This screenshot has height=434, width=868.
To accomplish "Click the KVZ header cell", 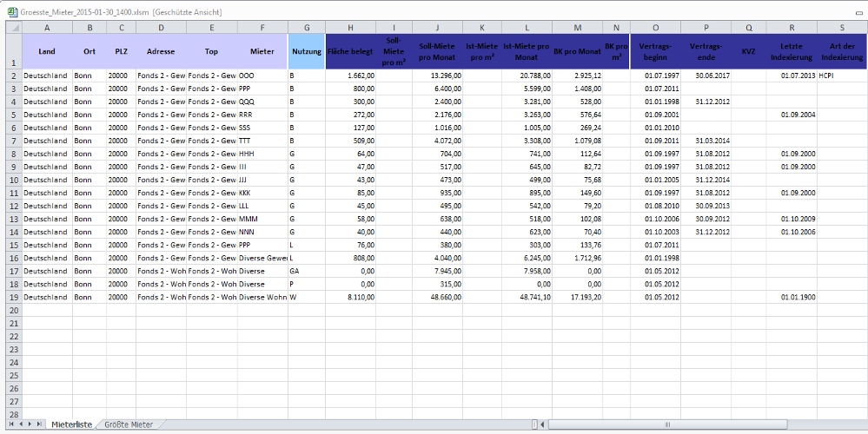I will click(748, 51).
